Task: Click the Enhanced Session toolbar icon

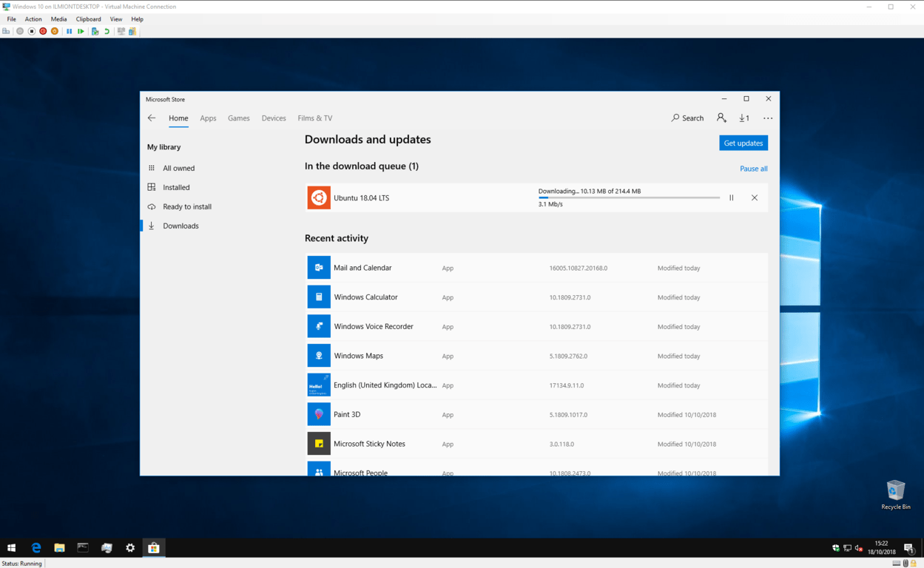Action: 121,31
